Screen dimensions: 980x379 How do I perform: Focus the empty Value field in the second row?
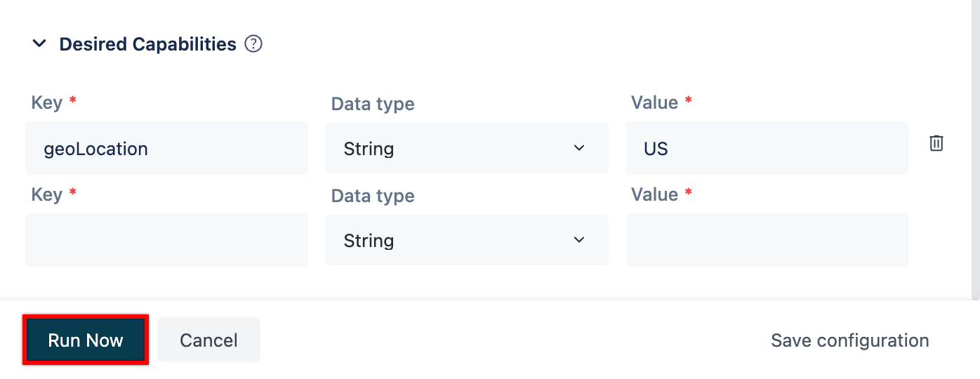pyautogui.click(x=767, y=240)
